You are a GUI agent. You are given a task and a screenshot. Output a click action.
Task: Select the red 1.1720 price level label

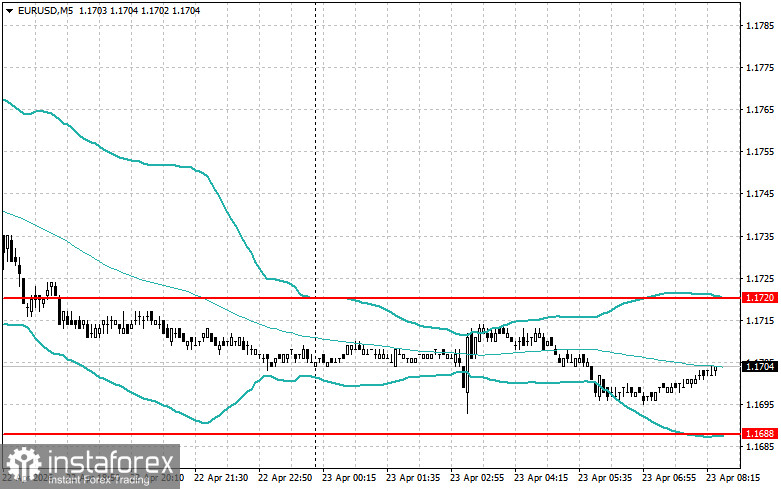coord(760,298)
